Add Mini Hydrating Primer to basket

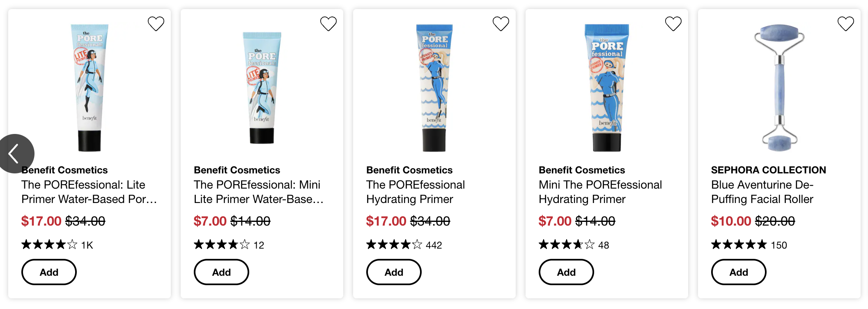[x=566, y=272]
